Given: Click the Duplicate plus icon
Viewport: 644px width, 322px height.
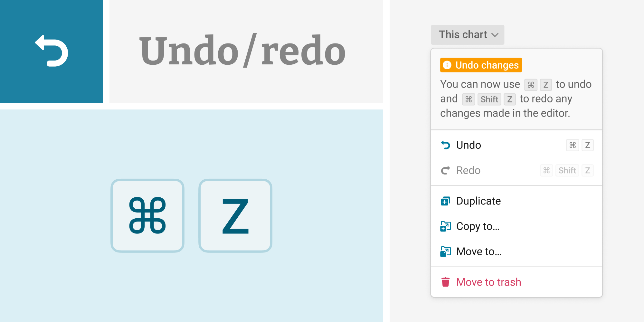Looking at the screenshot, I should pos(446,201).
